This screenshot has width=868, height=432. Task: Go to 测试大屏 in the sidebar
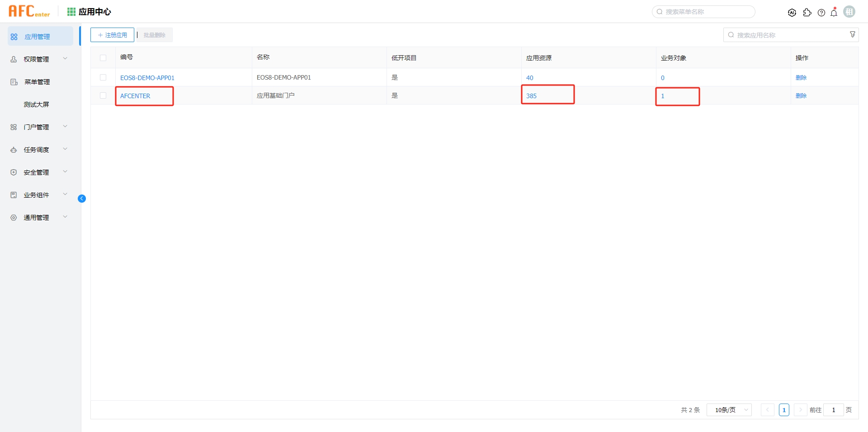coord(36,104)
